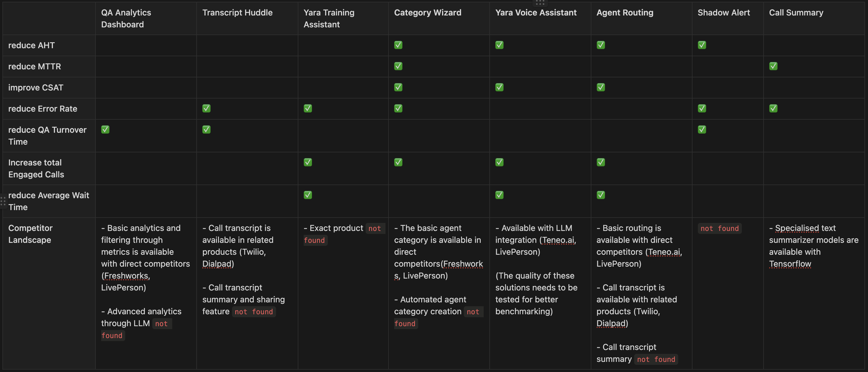Viewport: 868px width, 372px height.
Task: Click the improve CSAT checkmark under Agent Routing
Action: pos(601,87)
